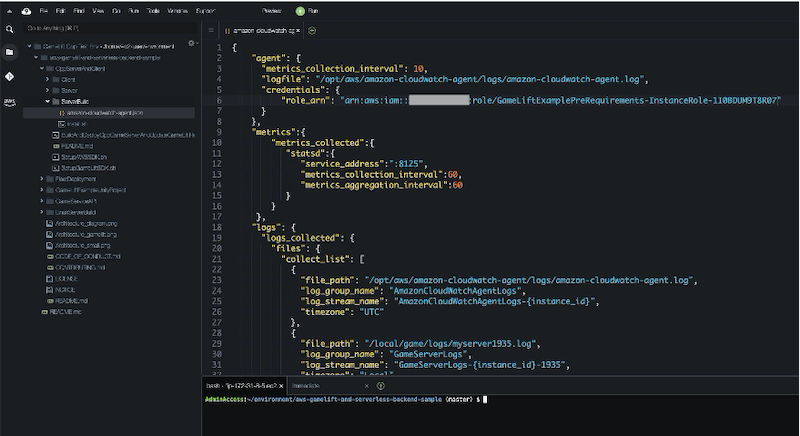The width and height of the screenshot is (800, 436).
Task: Click the Architecture_diagram.png image file icon
Action: pyautogui.click(x=49, y=223)
